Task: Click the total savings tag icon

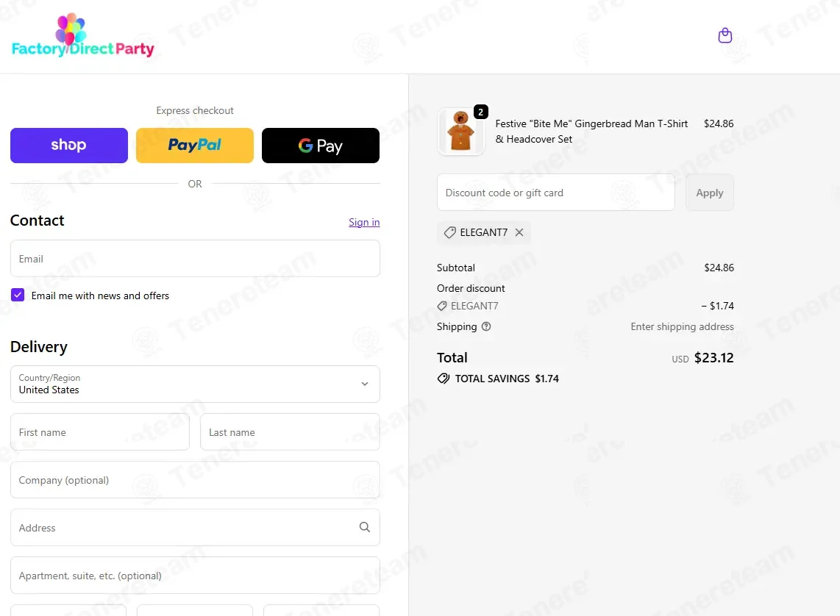Action: point(444,379)
